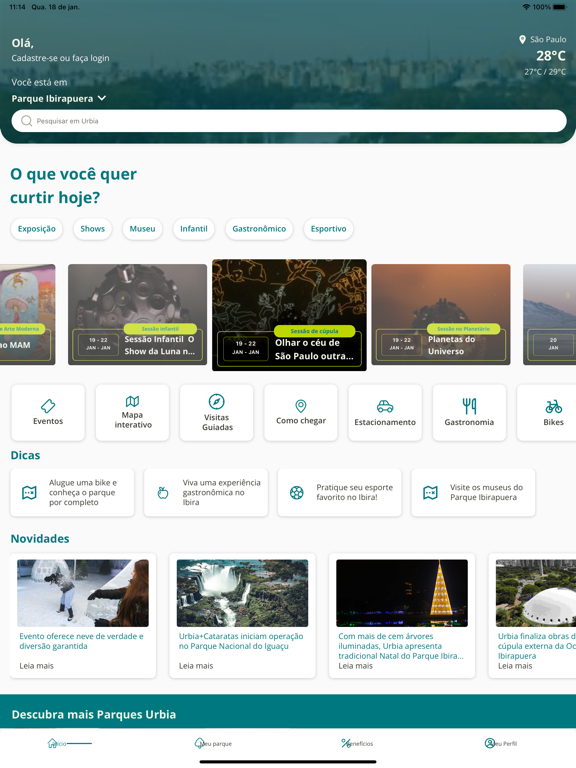The width and height of the screenshot is (576, 768).
Task: Tap the Meu Perfil person icon
Action: coord(489,743)
